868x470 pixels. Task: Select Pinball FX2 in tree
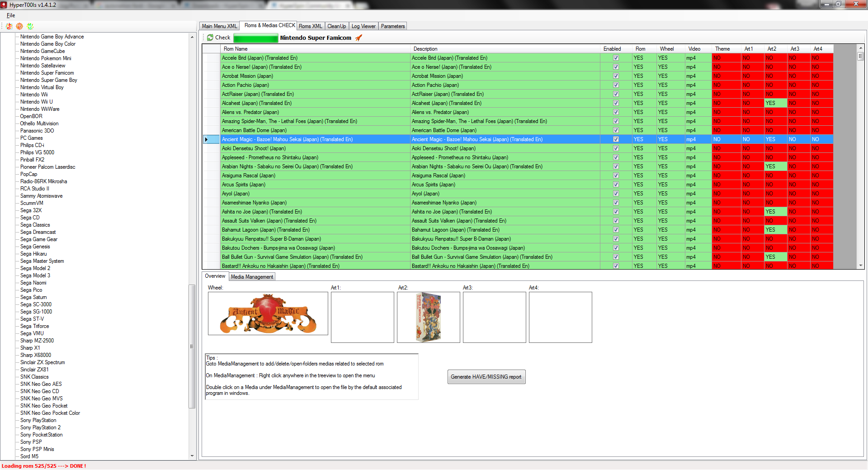[32, 160]
